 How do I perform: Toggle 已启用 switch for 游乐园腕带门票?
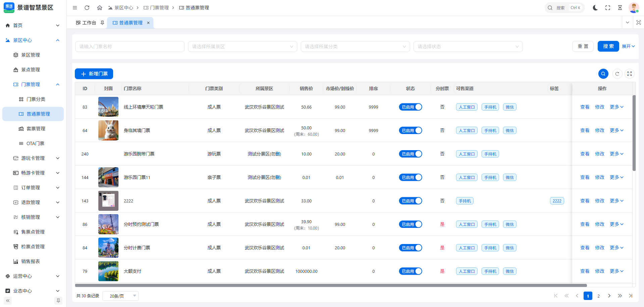click(x=410, y=154)
